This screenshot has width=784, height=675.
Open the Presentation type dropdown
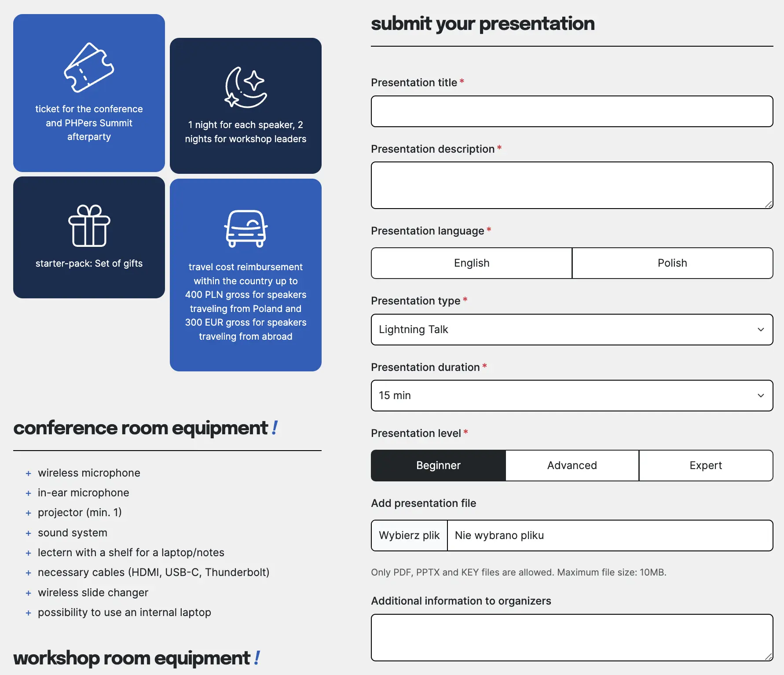tap(572, 330)
